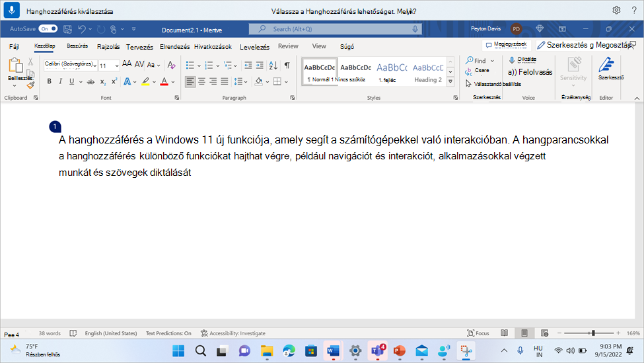Apply the Normál style
Viewport: 644px width, 363px height.
(x=320, y=72)
